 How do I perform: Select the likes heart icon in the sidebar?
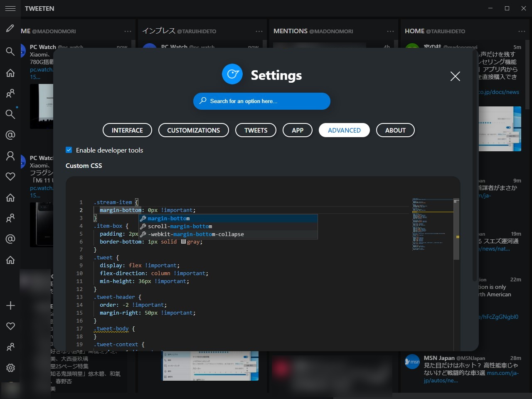pyautogui.click(x=10, y=176)
